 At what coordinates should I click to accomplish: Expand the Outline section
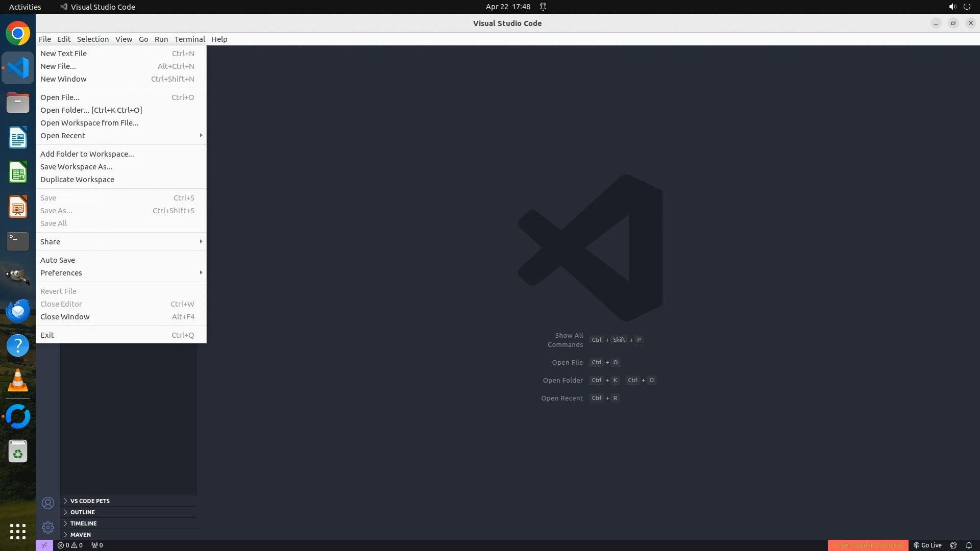point(83,512)
